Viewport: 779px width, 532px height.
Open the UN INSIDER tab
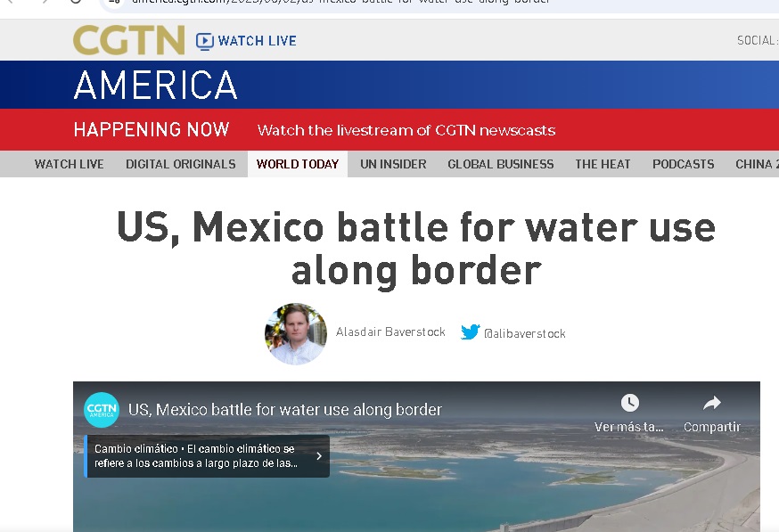(393, 164)
